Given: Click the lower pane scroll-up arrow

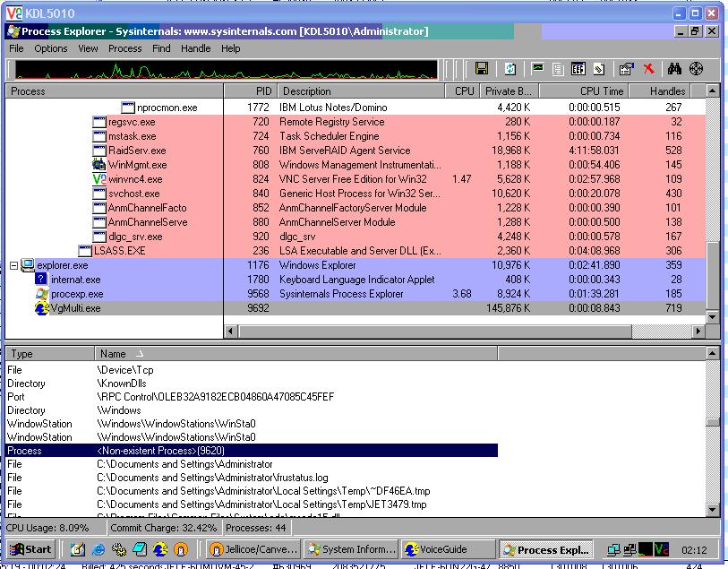Looking at the screenshot, I should click(712, 353).
